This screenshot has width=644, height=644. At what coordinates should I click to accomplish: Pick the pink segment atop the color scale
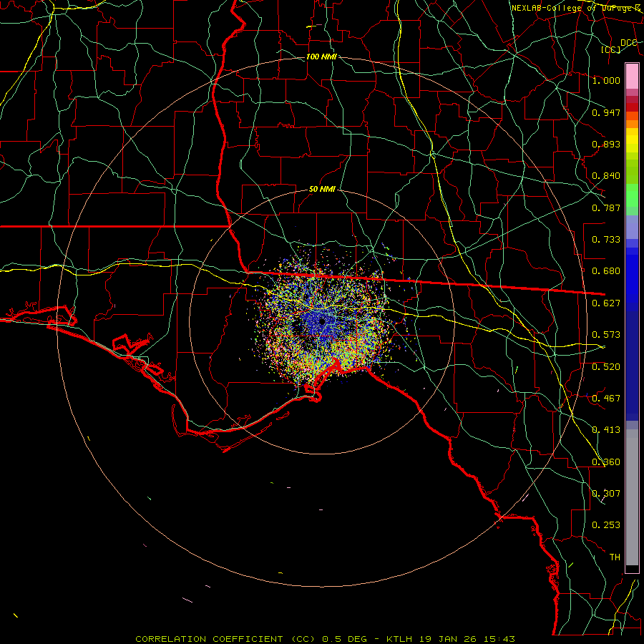click(x=632, y=76)
